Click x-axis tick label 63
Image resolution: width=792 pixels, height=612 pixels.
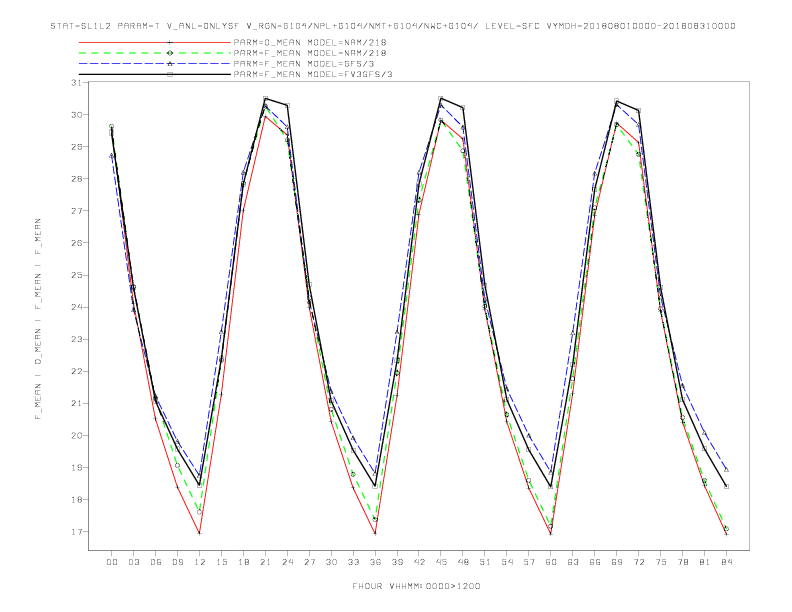pos(573,562)
